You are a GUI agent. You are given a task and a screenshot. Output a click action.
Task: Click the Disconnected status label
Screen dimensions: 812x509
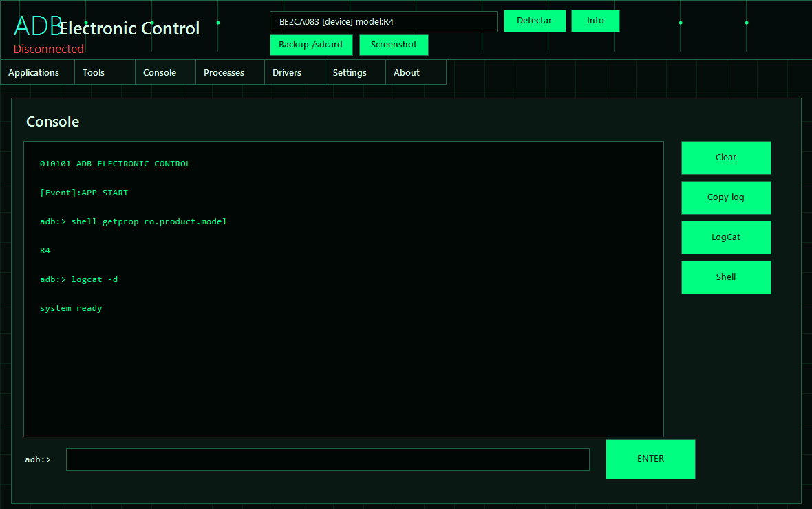click(49, 49)
